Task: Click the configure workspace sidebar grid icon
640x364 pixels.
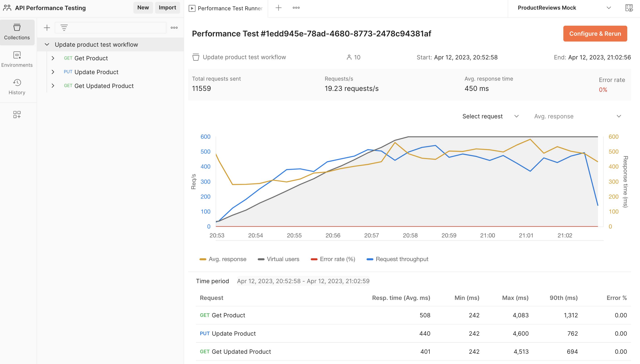Action: click(x=17, y=115)
